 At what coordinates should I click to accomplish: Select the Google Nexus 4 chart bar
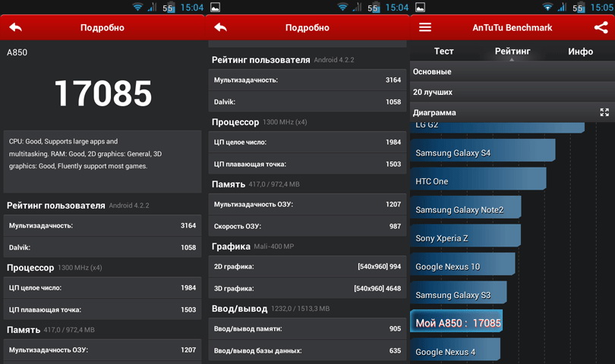[456, 350]
